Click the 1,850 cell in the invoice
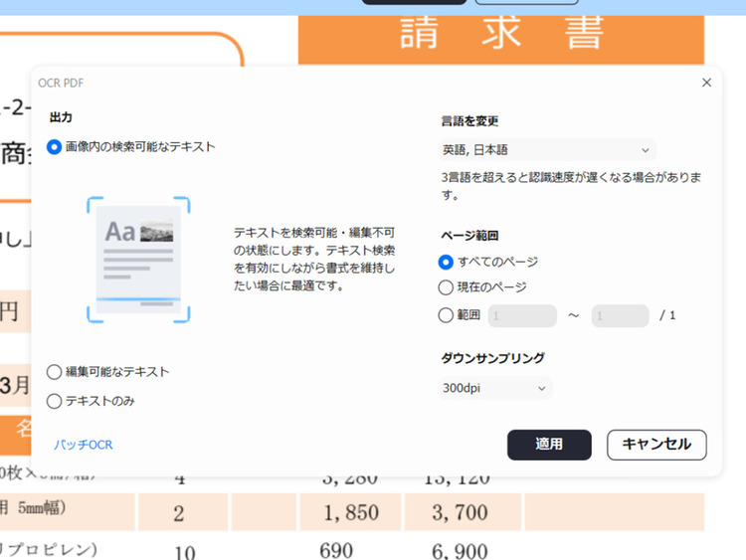This screenshot has width=746, height=560. coord(351,513)
